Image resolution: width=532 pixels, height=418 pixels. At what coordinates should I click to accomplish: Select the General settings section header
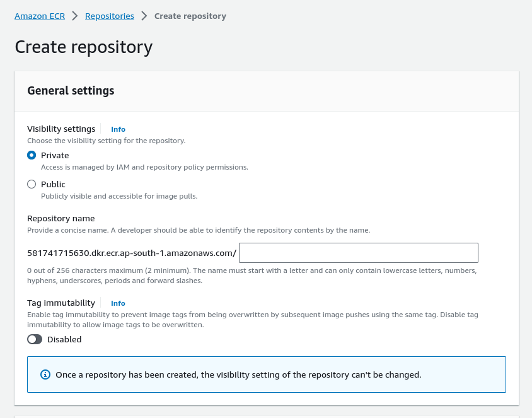click(70, 90)
